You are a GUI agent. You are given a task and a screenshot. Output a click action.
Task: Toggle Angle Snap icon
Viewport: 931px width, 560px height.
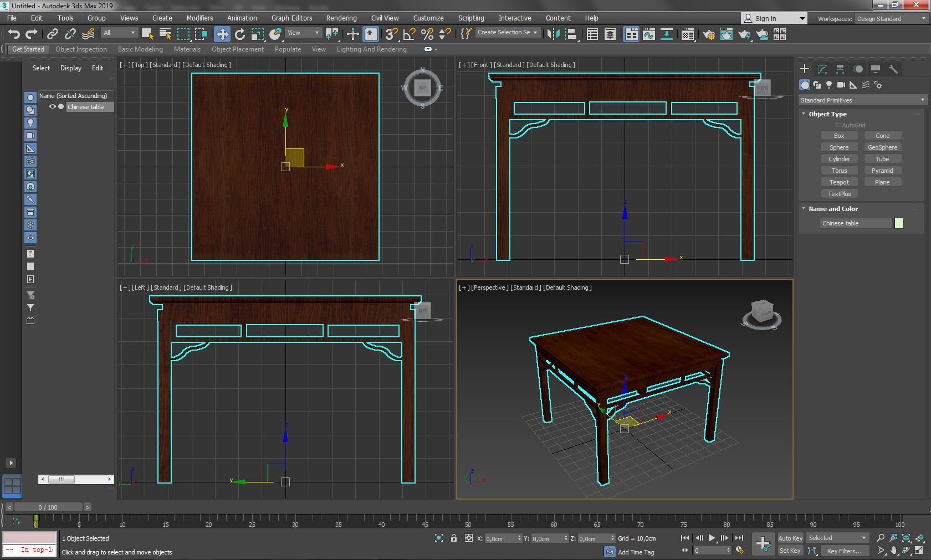pos(410,34)
